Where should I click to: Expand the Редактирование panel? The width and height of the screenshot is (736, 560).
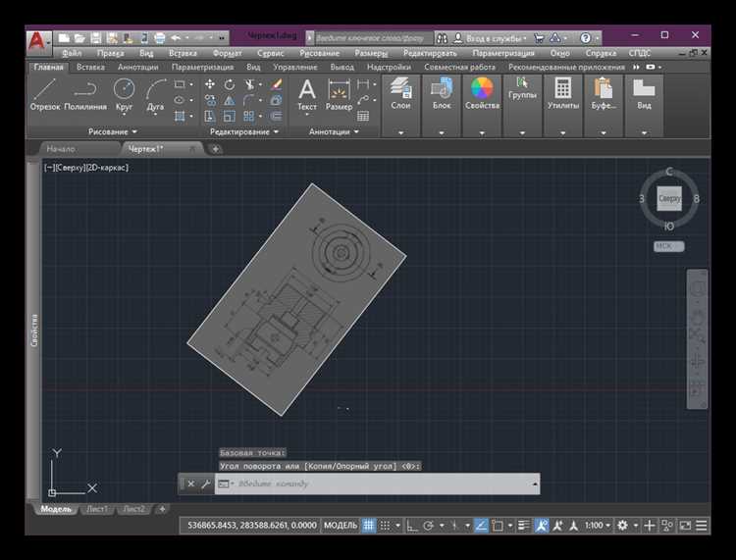point(244,131)
